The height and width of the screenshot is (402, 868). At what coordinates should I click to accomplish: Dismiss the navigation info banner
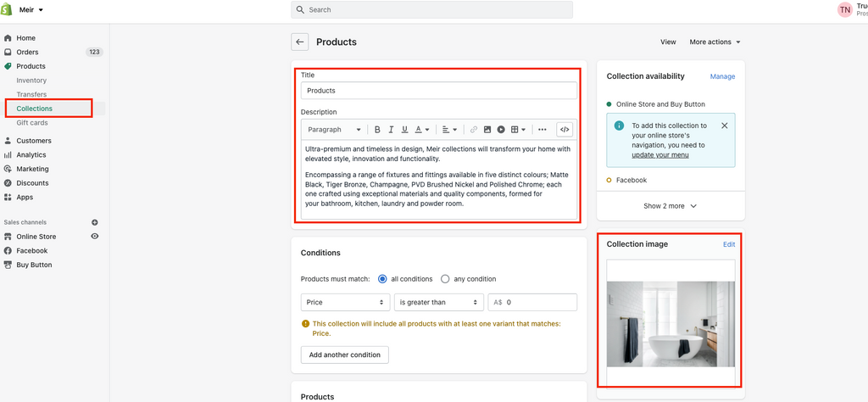click(x=724, y=126)
